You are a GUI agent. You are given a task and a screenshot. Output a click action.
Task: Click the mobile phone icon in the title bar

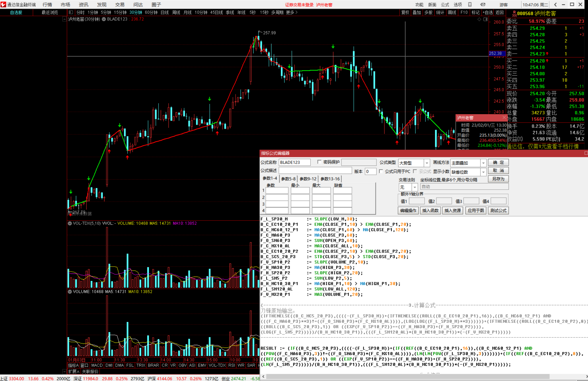470,5
